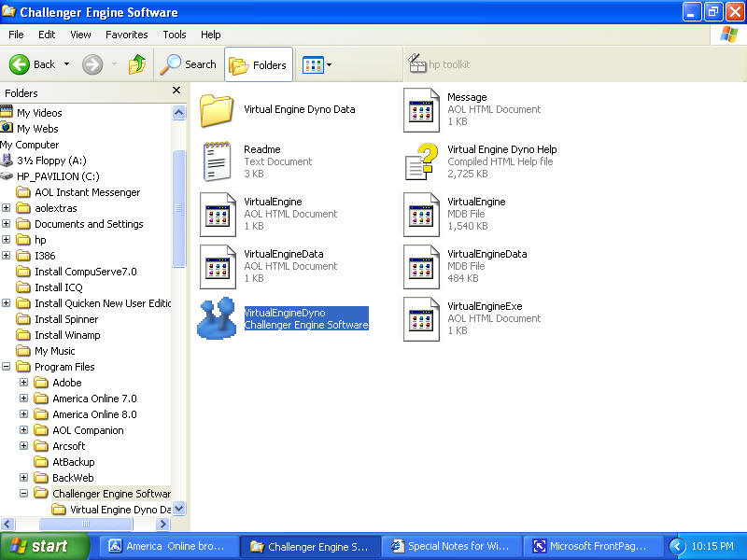747x560 pixels.
Task: Expand the I386 folder node
Action: pyautogui.click(x=7, y=256)
